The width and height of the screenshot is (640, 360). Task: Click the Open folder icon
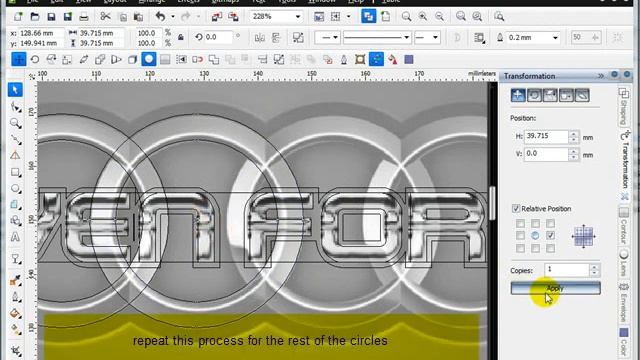35,16
